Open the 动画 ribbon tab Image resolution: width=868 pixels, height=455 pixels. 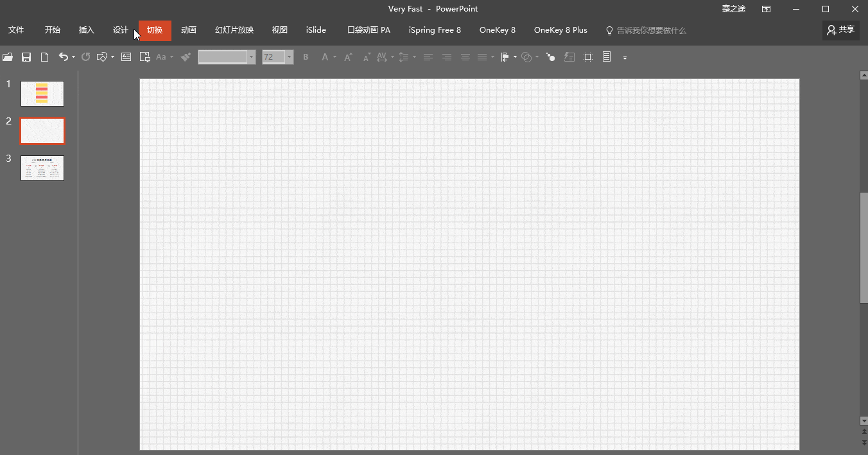189,30
